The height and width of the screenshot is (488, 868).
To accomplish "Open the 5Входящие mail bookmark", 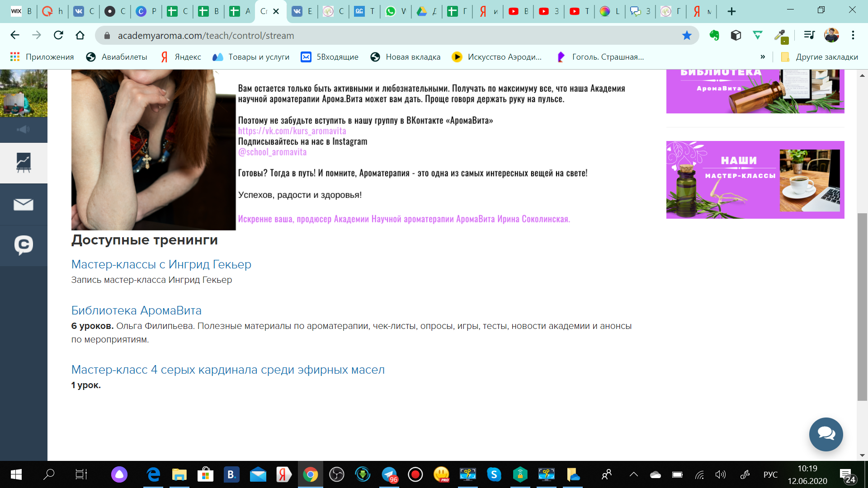I will (x=330, y=57).
